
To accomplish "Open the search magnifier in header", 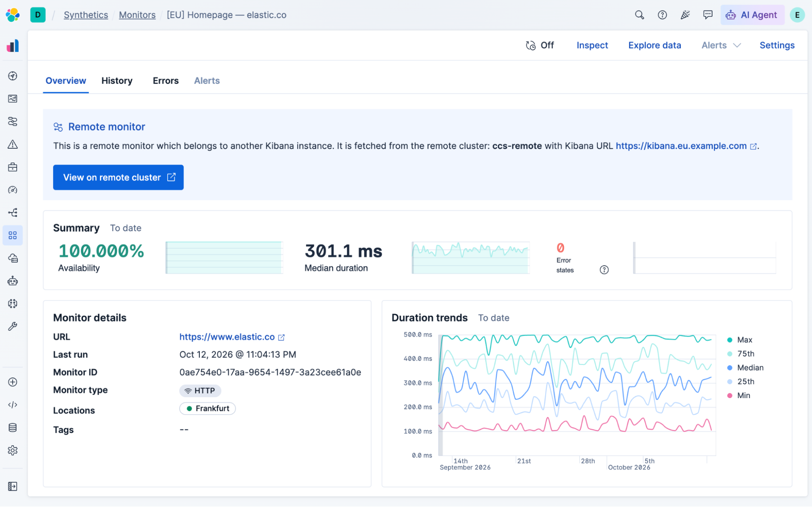I will point(639,15).
